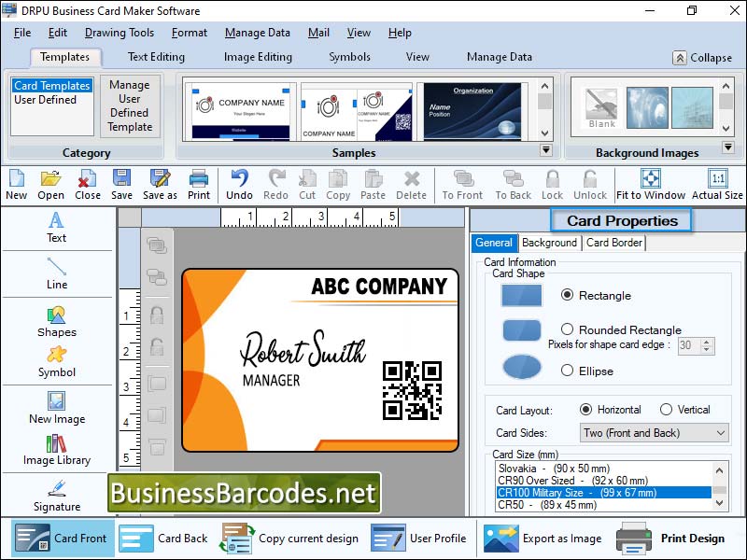Select the Text tool
747x560 pixels.
coord(56,229)
